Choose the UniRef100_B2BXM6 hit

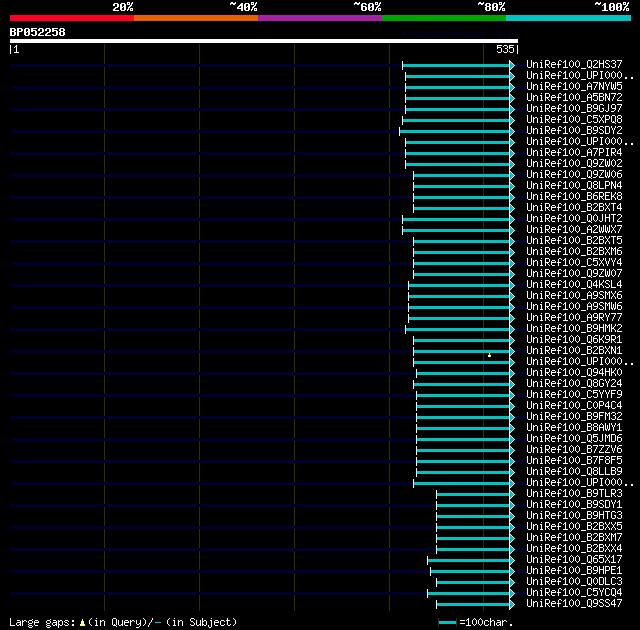tap(574, 252)
